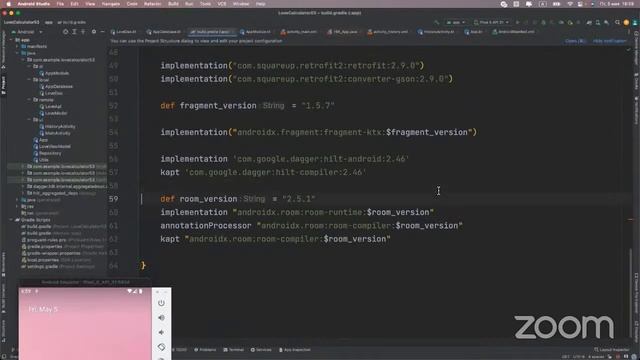
Task: Click the emulator volume up icon
Action: click(162, 318)
